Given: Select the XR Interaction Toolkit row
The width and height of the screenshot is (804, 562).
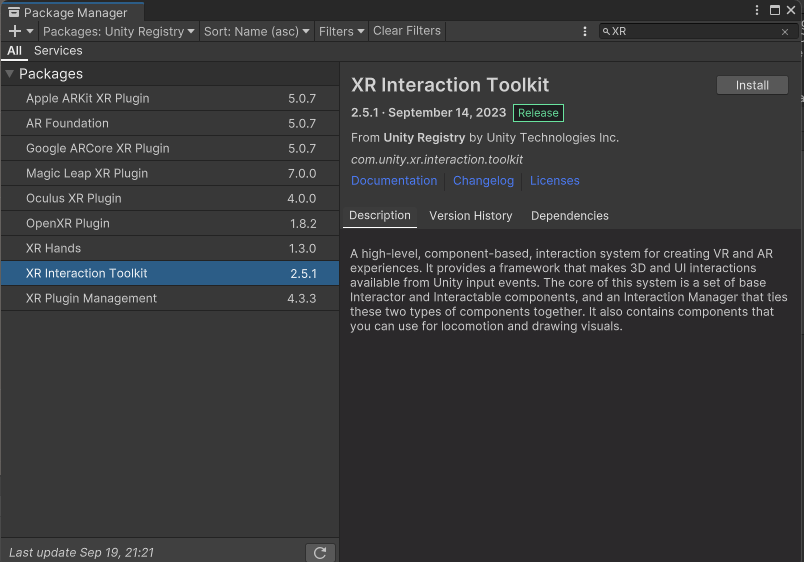Looking at the screenshot, I should point(170,273).
